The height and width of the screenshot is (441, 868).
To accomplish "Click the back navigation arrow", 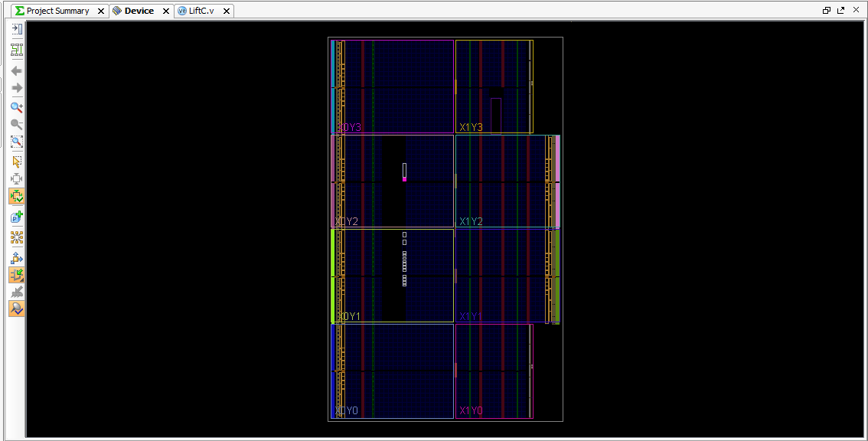I will [x=17, y=70].
